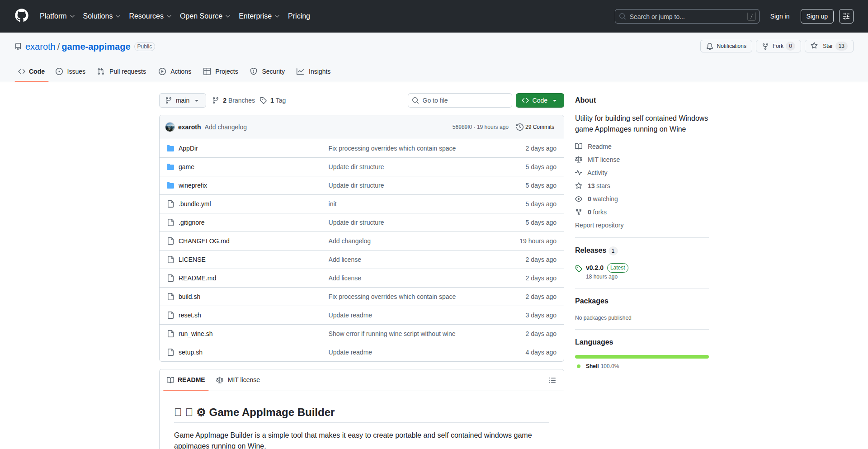This screenshot has width=868, height=449.
Task: Click the Go to file input
Action: (x=460, y=100)
